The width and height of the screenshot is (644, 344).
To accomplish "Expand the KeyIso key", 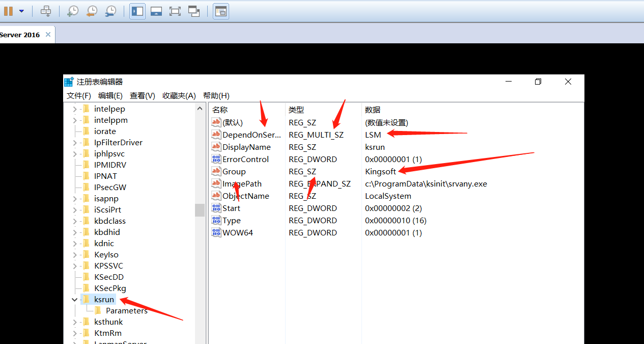I will (x=75, y=255).
